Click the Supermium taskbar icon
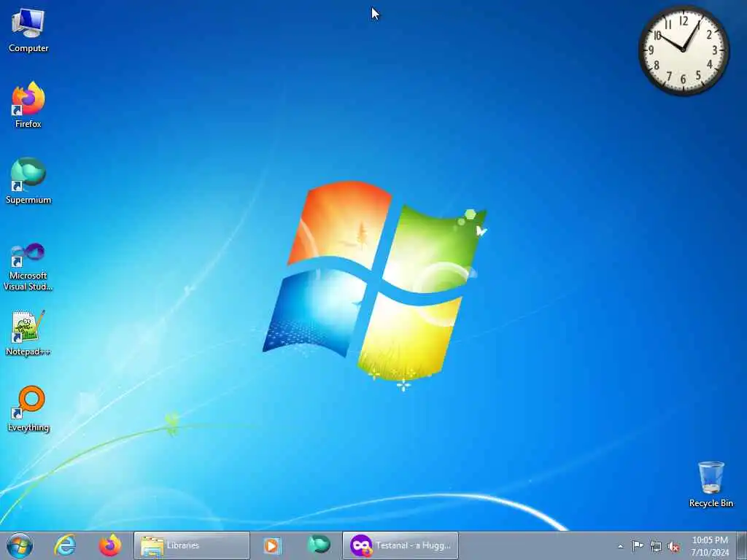The height and width of the screenshot is (560, 747). (x=319, y=545)
